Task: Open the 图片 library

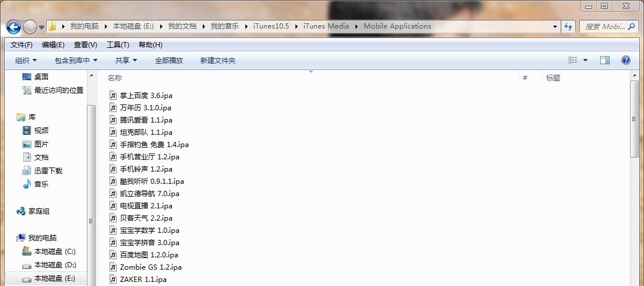Action: click(x=41, y=144)
